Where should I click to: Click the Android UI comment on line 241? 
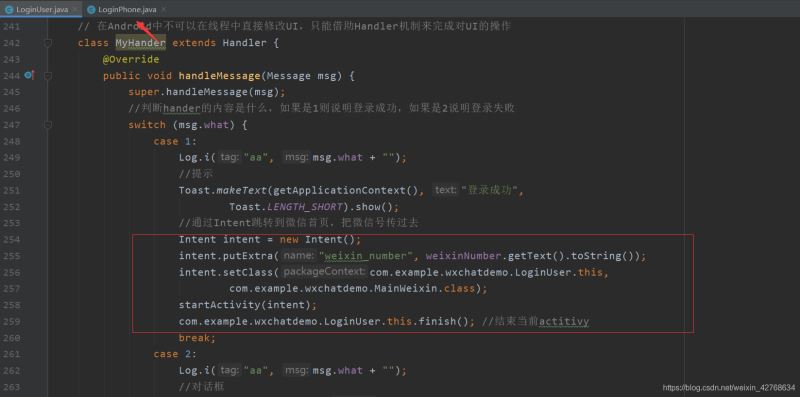pos(294,27)
